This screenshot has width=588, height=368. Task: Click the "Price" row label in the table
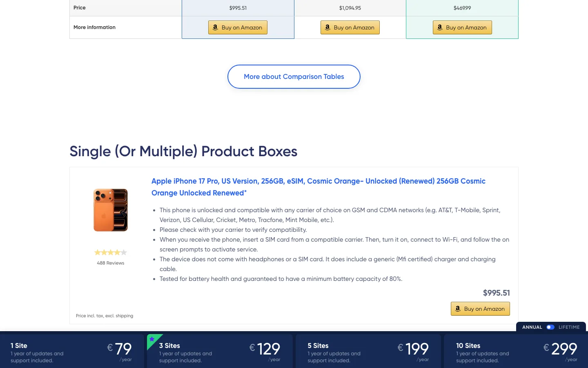point(80,8)
